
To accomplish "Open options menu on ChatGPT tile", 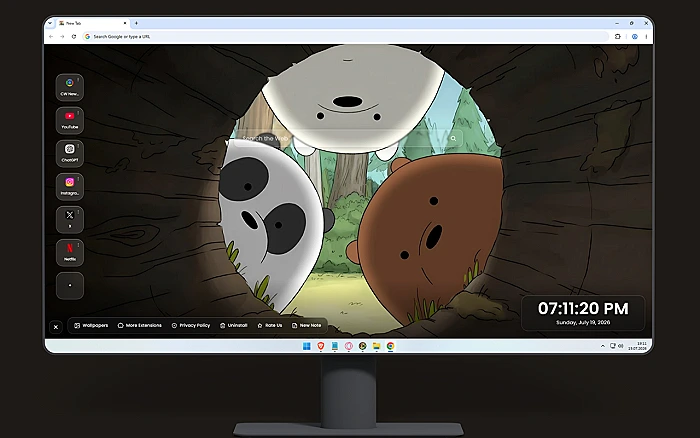I will click(x=79, y=146).
